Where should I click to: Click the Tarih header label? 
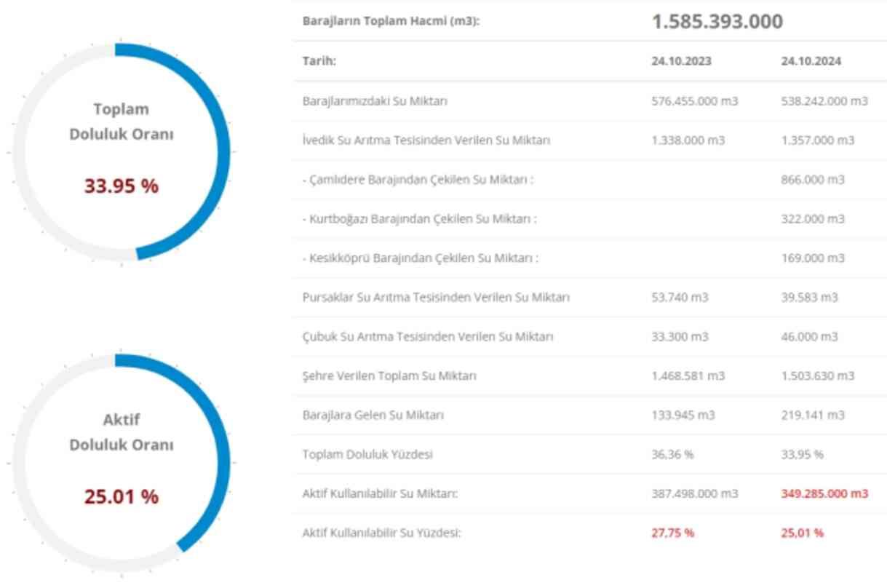[319, 61]
